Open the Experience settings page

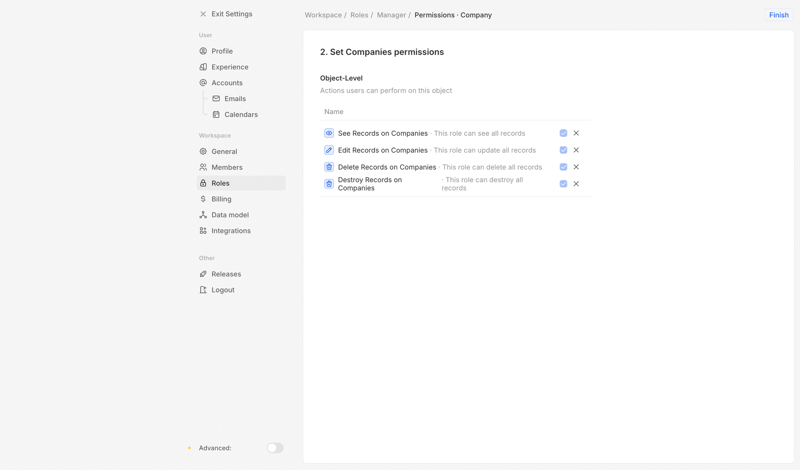(241, 67)
